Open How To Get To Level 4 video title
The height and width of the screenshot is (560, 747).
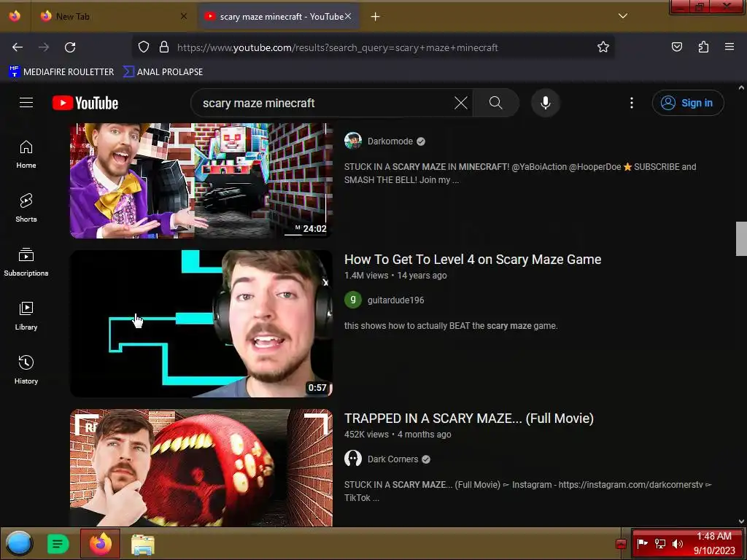(x=473, y=260)
